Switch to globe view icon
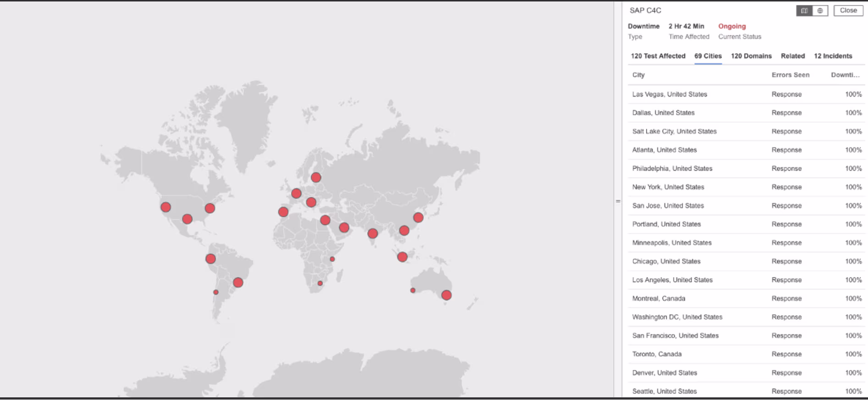Viewport: 868px width, 400px height. pos(820,11)
